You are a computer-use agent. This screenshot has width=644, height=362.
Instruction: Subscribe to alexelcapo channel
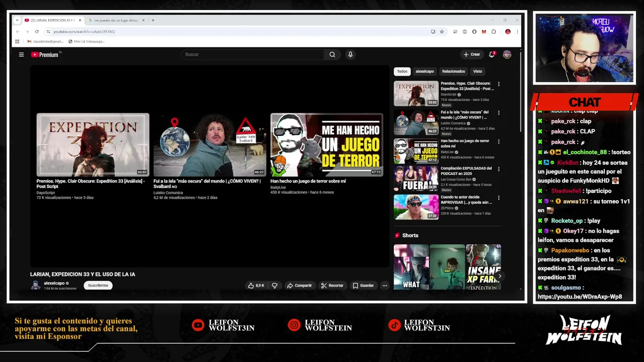pos(98,286)
